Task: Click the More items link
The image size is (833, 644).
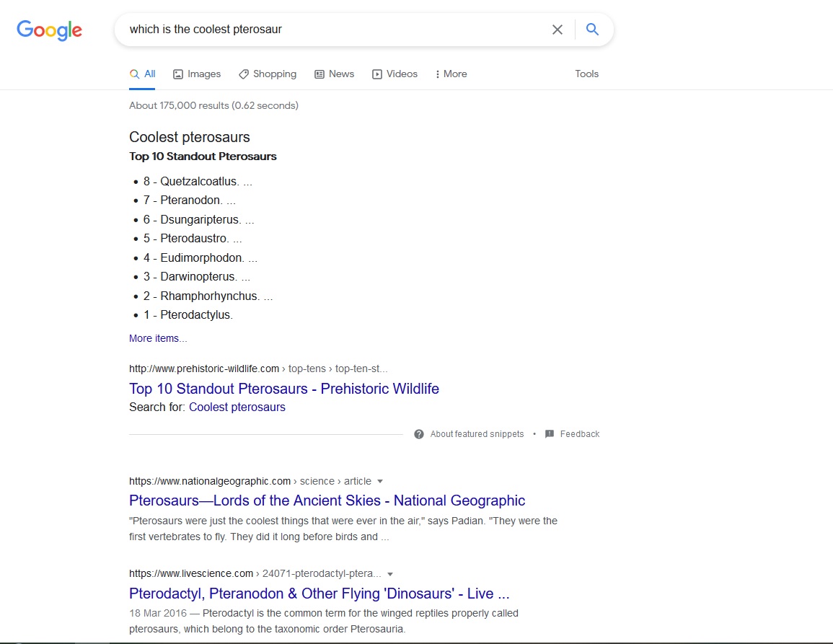Action: tap(158, 338)
